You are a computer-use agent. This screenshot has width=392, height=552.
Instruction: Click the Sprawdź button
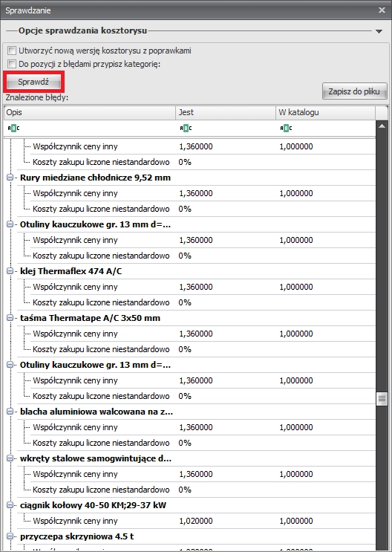click(x=33, y=82)
